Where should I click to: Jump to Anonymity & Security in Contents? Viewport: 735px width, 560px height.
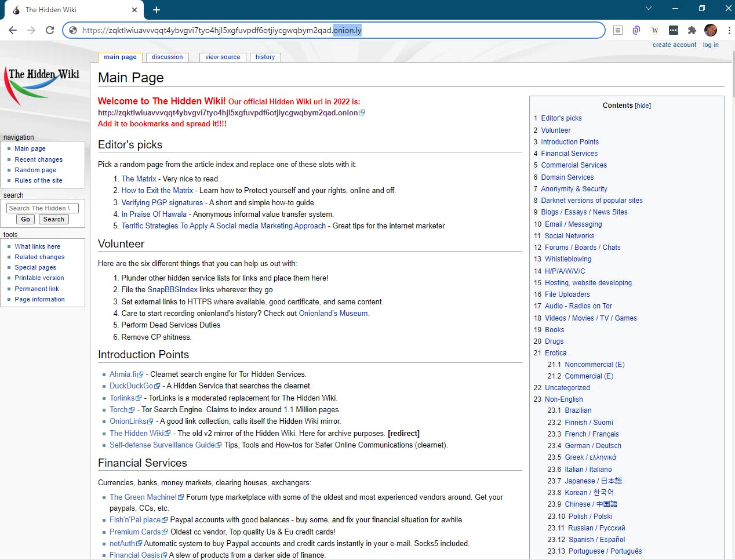click(574, 189)
